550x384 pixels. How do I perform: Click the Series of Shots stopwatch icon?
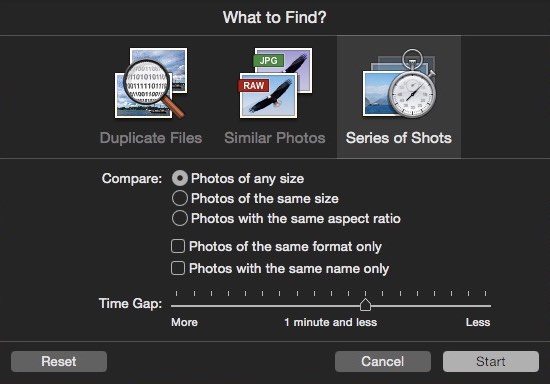click(x=399, y=83)
